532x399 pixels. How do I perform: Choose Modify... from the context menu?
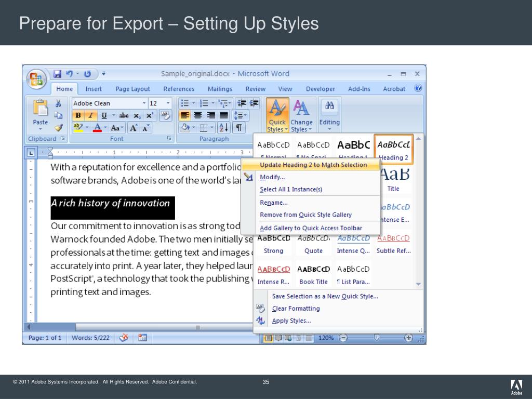272,177
